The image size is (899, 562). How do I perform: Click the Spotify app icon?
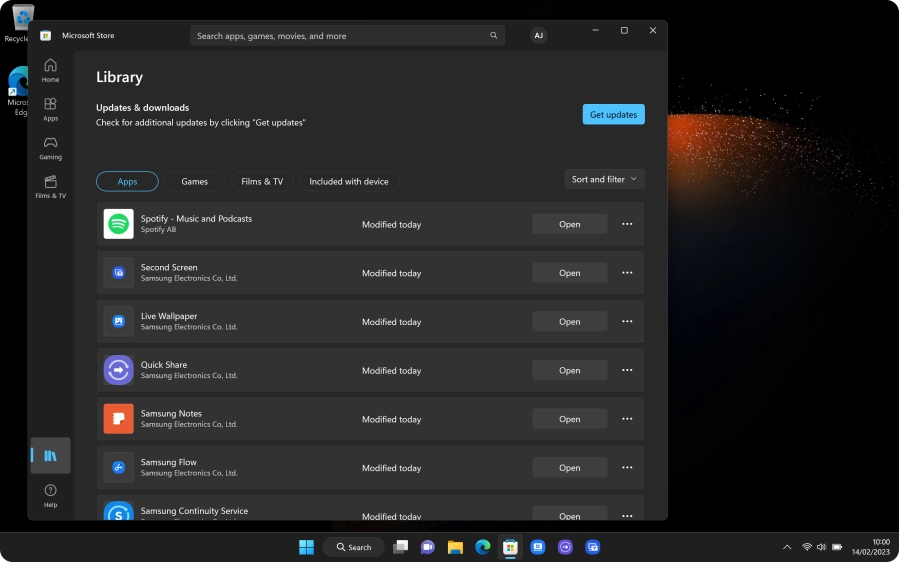pos(118,224)
